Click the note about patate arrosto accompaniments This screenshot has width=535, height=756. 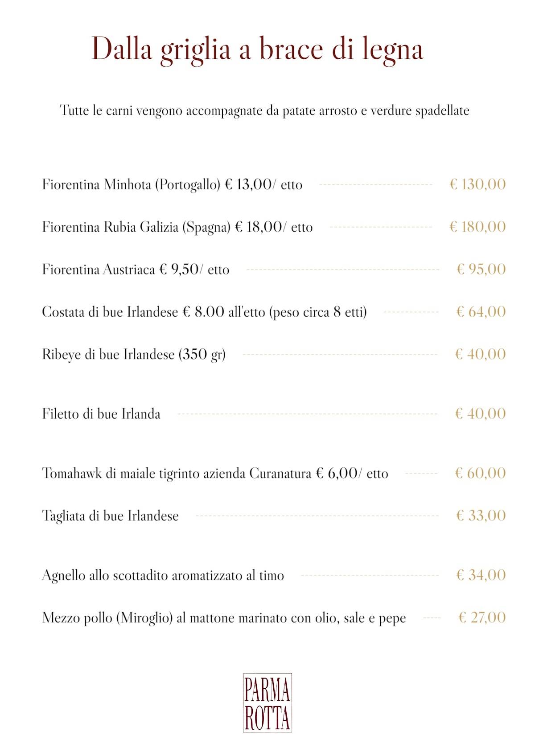coord(265,110)
